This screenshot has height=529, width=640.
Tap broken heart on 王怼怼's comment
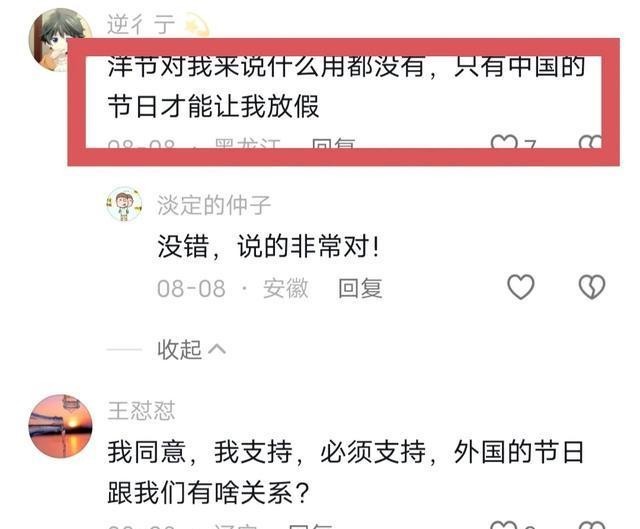[592, 525]
